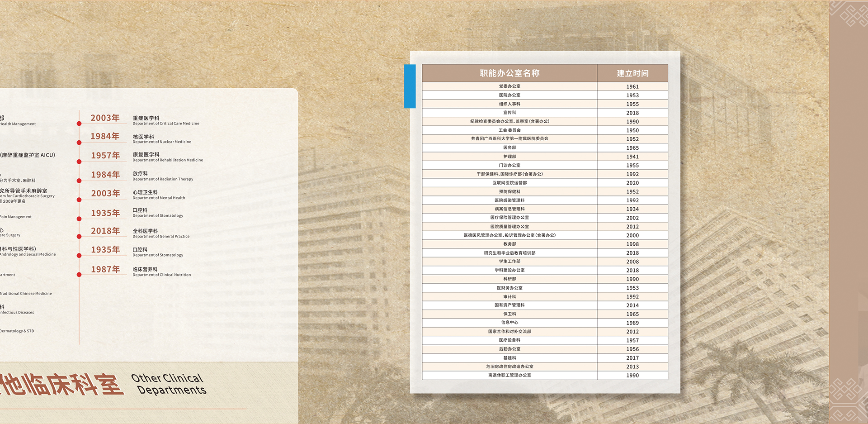Click the 1957年 year on the timeline
Screen dimensions: 868x424
105,156
